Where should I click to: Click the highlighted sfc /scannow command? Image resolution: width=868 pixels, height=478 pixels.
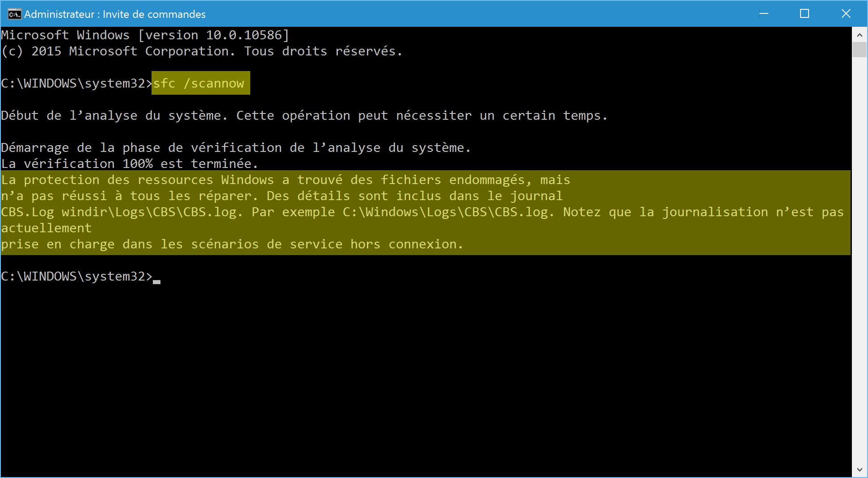click(x=201, y=83)
